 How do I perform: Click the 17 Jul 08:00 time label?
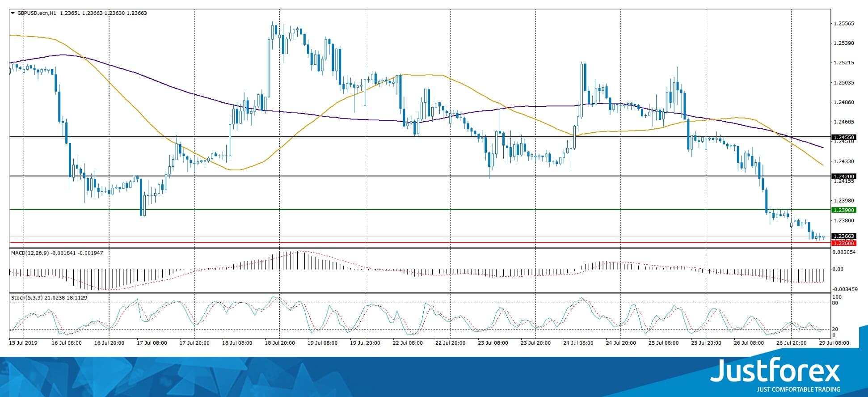pos(152,343)
